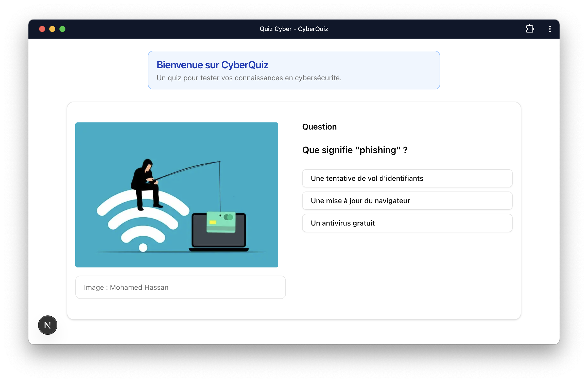Click the quiz subtitle about cybersécurité
This screenshot has height=382, width=588.
click(249, 78)
